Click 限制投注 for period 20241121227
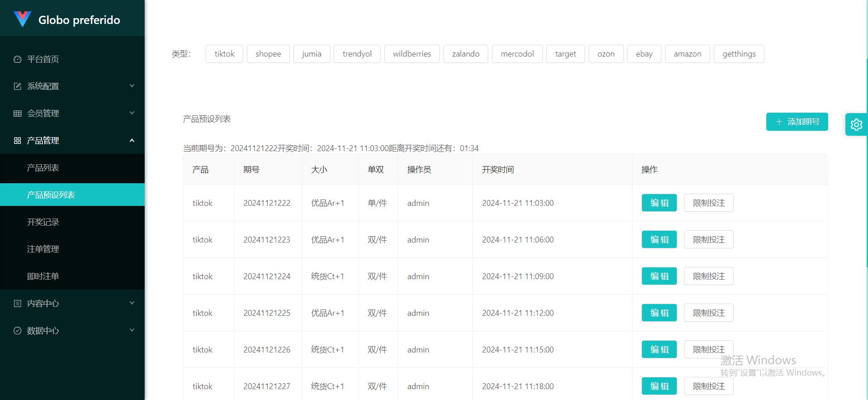The height and width of the screenshot is (400, 868). (x=709, y=386)
